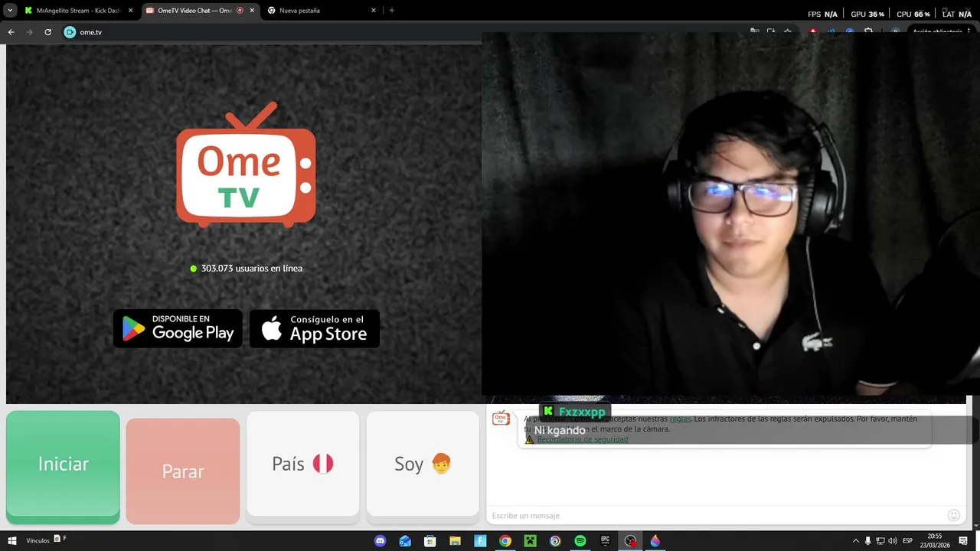980x551 pixels.
Task: Close the Nueva pestaña tab
Action: [x=374, y=11]
